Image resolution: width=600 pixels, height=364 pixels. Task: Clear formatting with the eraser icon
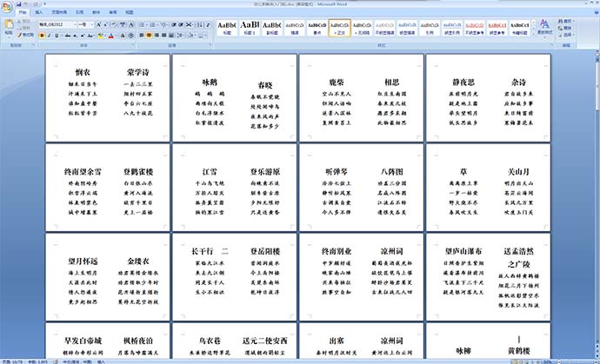click(x=114, y=24)
